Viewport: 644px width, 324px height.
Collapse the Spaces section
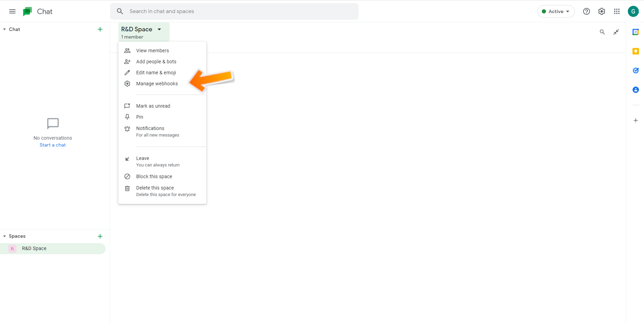point(4,236)
